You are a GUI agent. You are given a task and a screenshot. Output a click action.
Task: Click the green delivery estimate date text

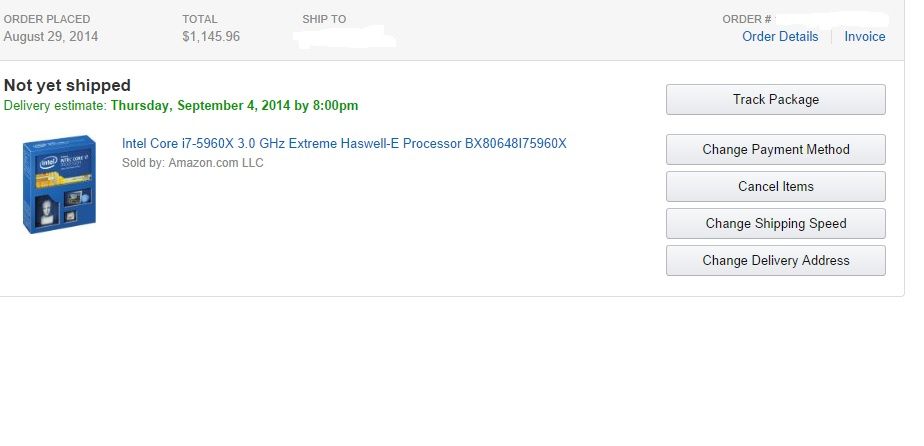click(235, 106)
